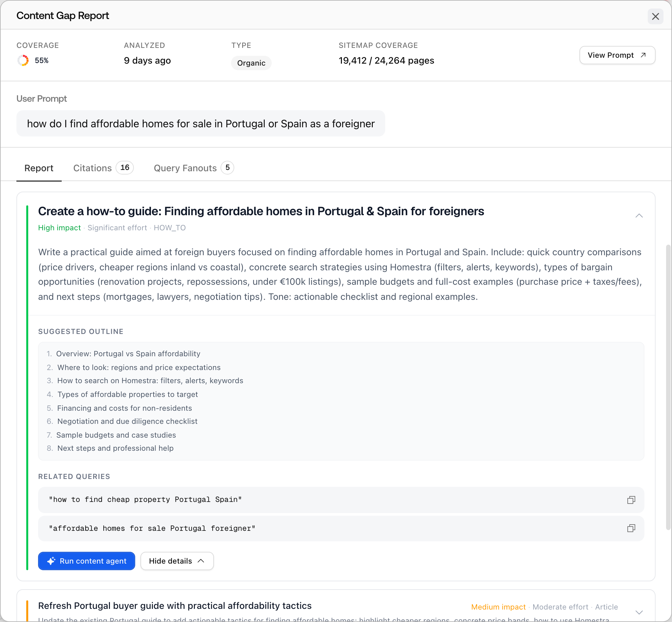Click "Where to look: regions and price expectations"
Screen dimensions: 672x622
(x=139, y=367)
